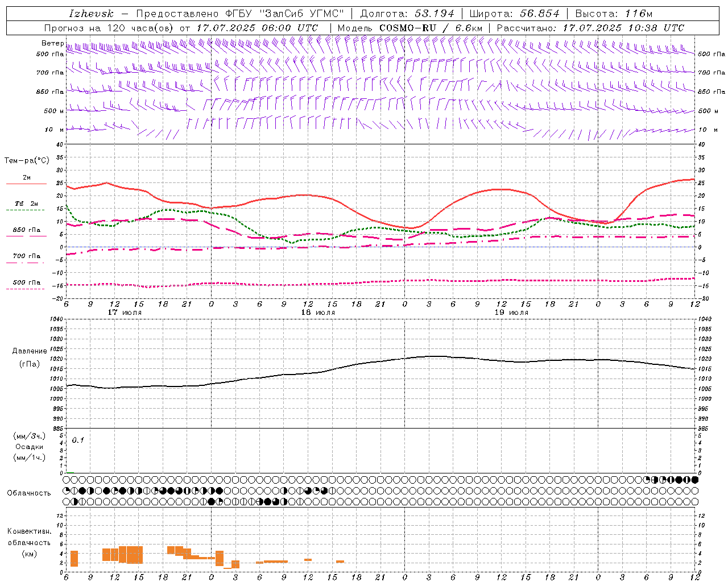This screenshot has width=728, height=582.
Task: Click the '18 июля' date label
Action: pos(318,313)
